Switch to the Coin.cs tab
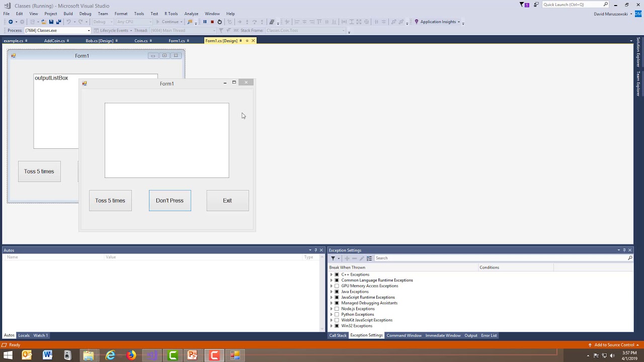Image resolution: width=644 pixels, height=362 pixels. [141, 41]
